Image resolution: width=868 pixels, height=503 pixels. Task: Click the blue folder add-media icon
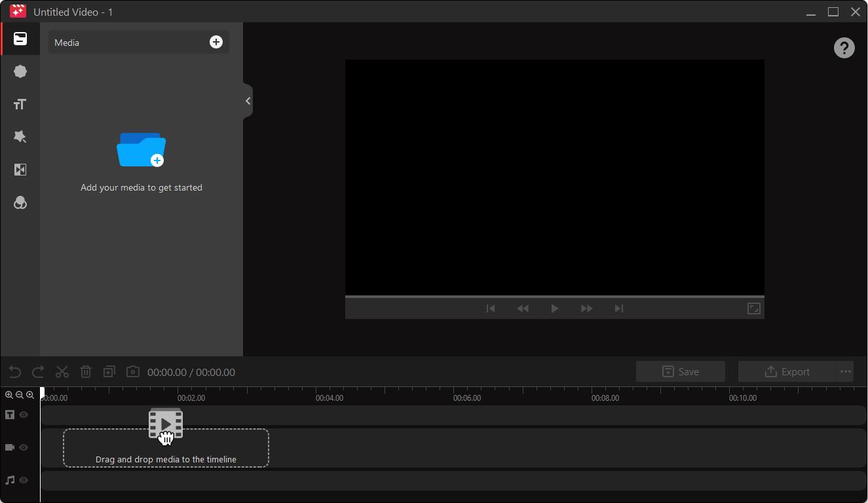click(141, 149)
